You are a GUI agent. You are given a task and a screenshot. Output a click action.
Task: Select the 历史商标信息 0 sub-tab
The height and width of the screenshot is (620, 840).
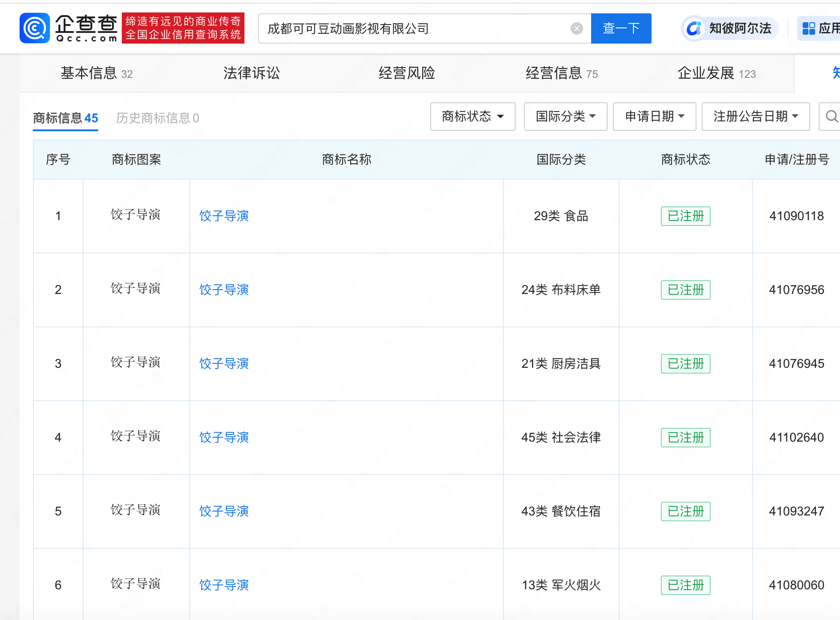157,118
